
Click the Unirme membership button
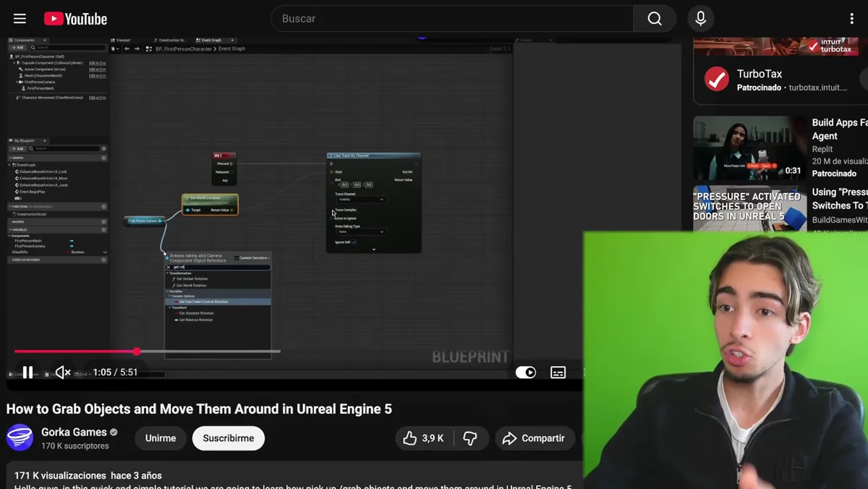point(161,438)
